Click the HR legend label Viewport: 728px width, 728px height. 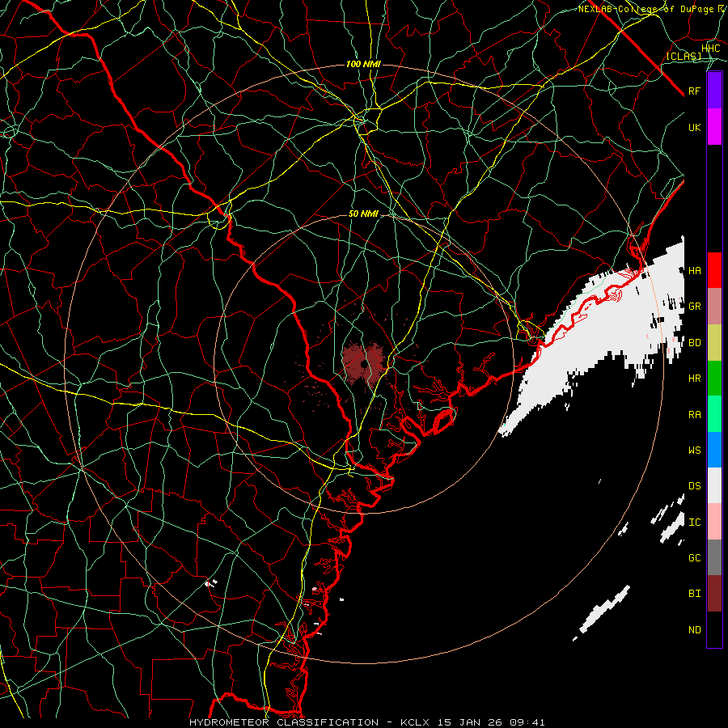click(x=694, y=379)
